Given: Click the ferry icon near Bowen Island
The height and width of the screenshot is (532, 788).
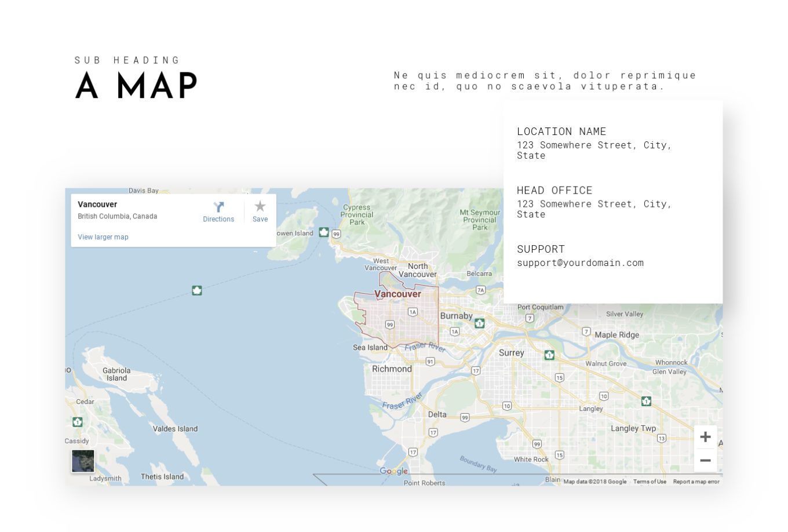Looking at the screenshot, I should pyautogui.click(x=324, y=232).
